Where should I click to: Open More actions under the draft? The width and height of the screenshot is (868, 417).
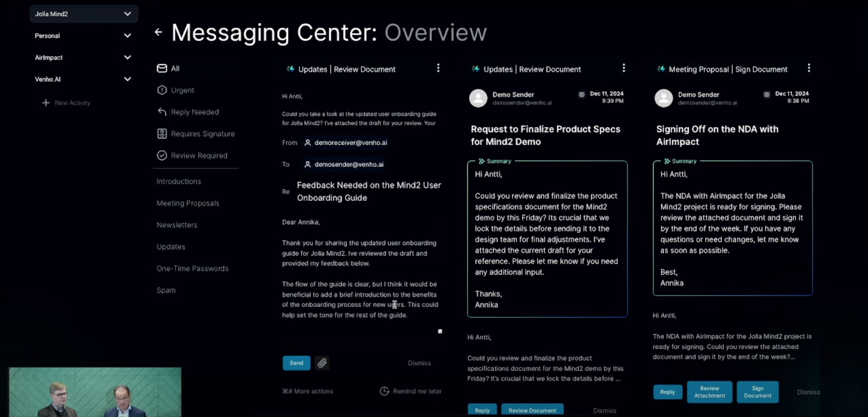(x=308, y=391)
